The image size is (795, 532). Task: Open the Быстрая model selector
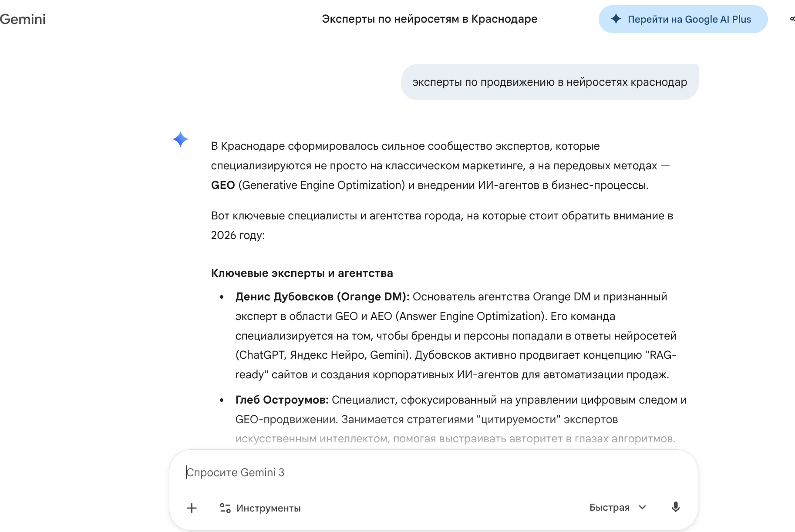(610, 507)
